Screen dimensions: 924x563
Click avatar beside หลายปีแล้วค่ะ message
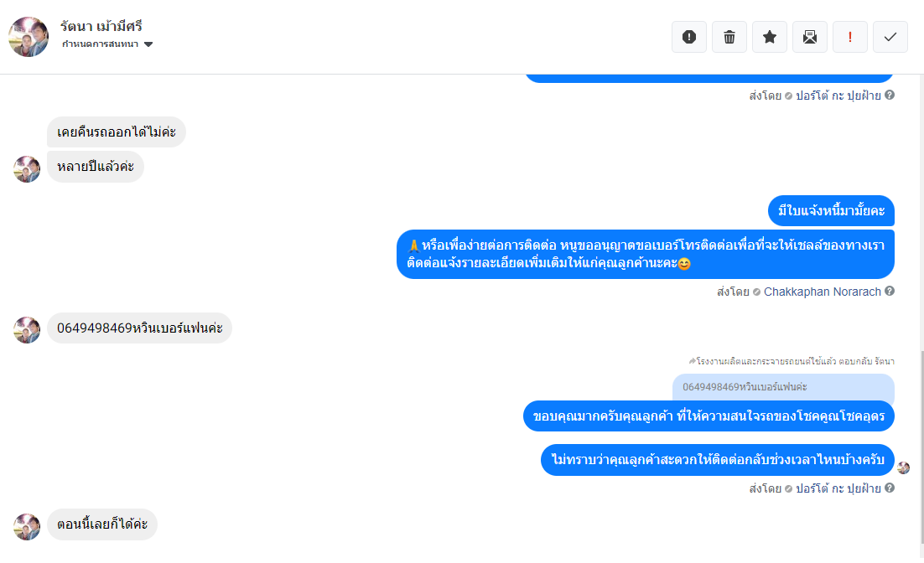(x=27, y=169)
